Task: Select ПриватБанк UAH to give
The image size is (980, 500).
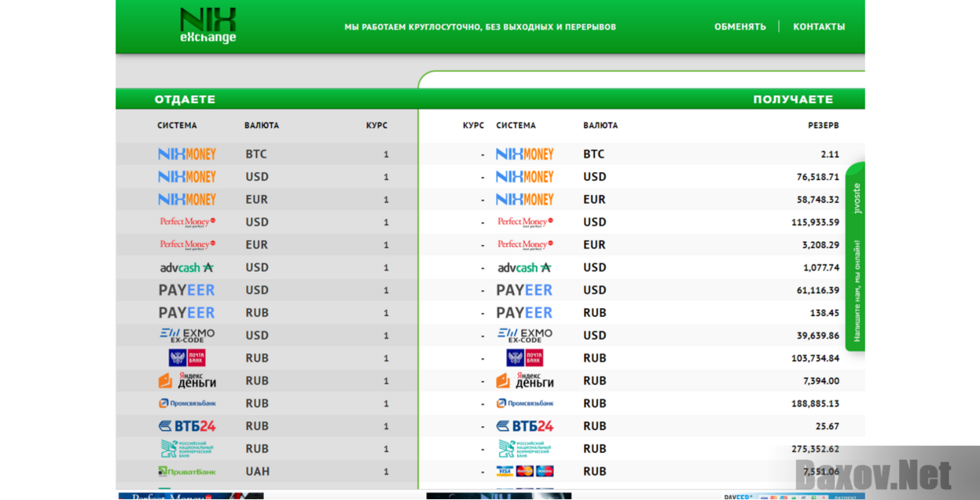Action: pos(266,472)
